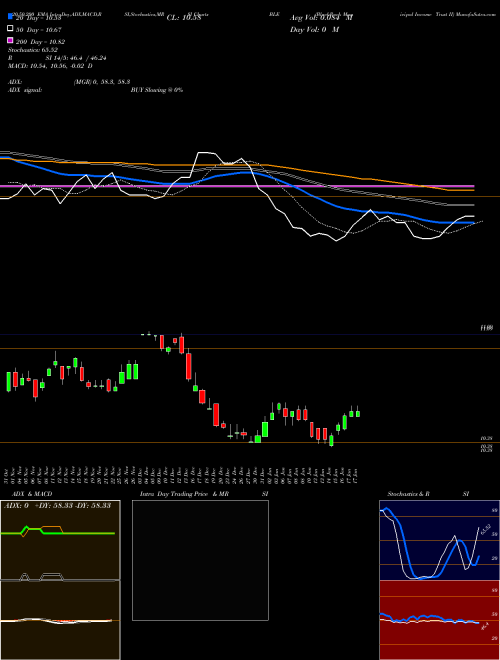500x660 pixels.
Task: Click the 'ADX & MACD' panel title
Action: pos(32,494)
